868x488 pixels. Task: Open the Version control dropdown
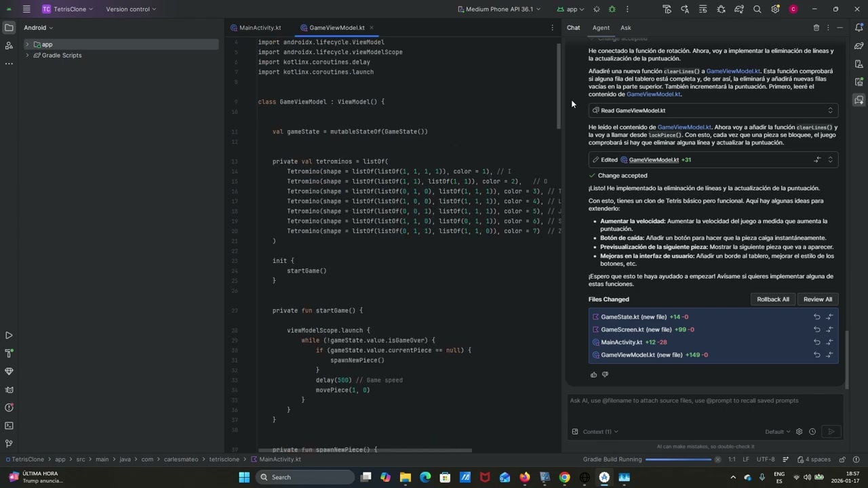coord(131,9)
